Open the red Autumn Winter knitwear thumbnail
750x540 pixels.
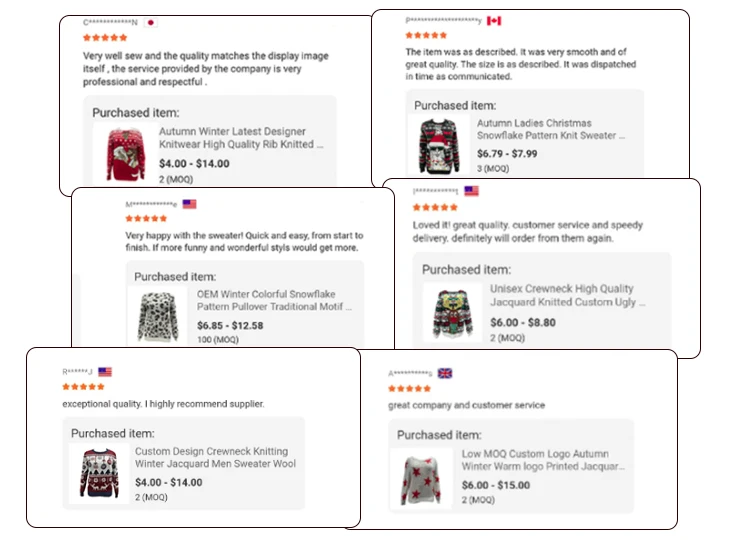[126, 153]
